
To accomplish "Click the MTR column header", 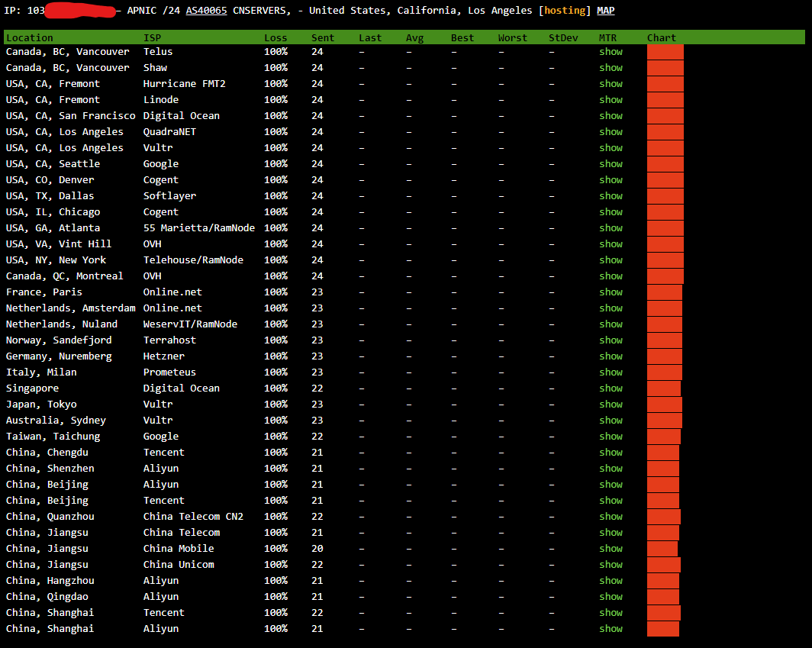I will click(608, 38).
